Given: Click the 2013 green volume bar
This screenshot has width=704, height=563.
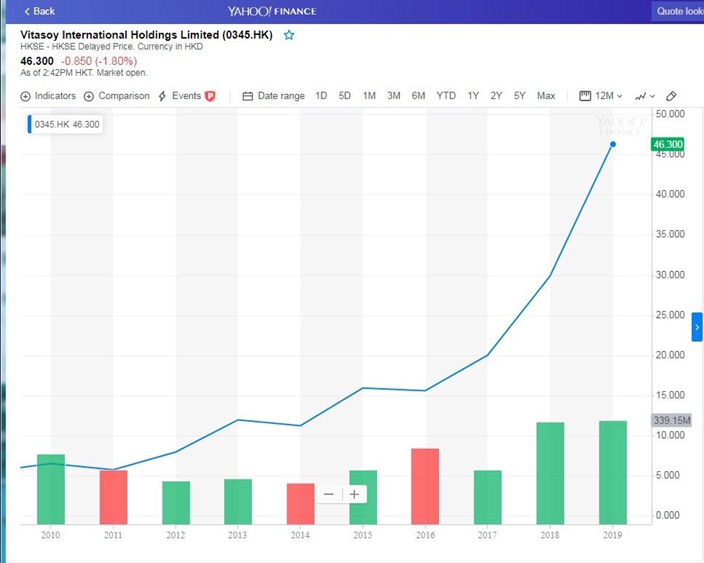Looking at the screenshot, I should [x=238, y=502].
